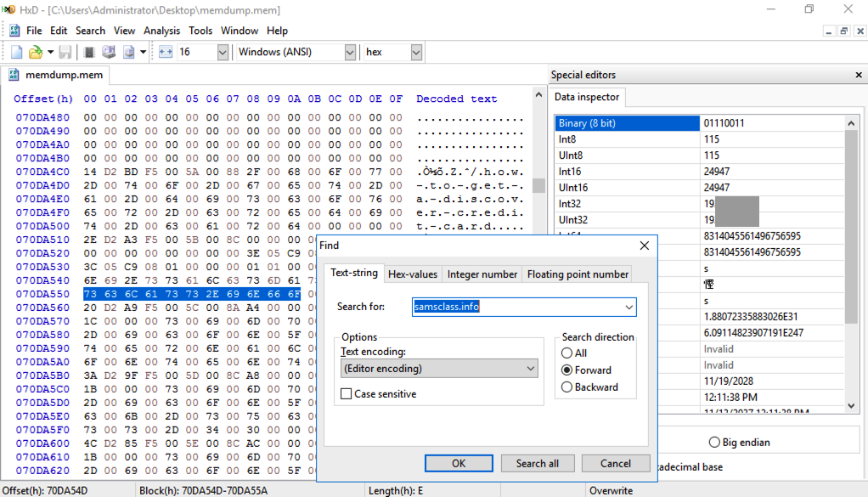Viewport: 868px width, 497px height.
Task: Click OK in the Find dialog
Action: [459, 463]
